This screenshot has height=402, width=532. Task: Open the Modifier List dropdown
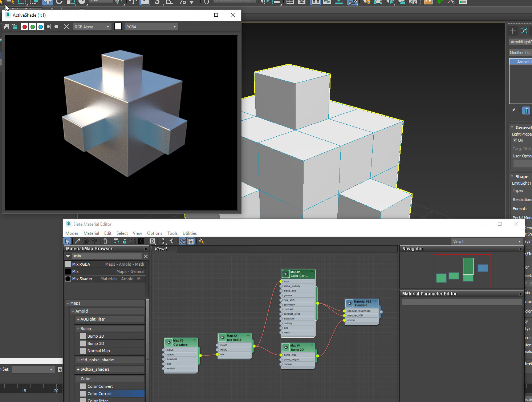pyautogui.click(x=520, y=53)
